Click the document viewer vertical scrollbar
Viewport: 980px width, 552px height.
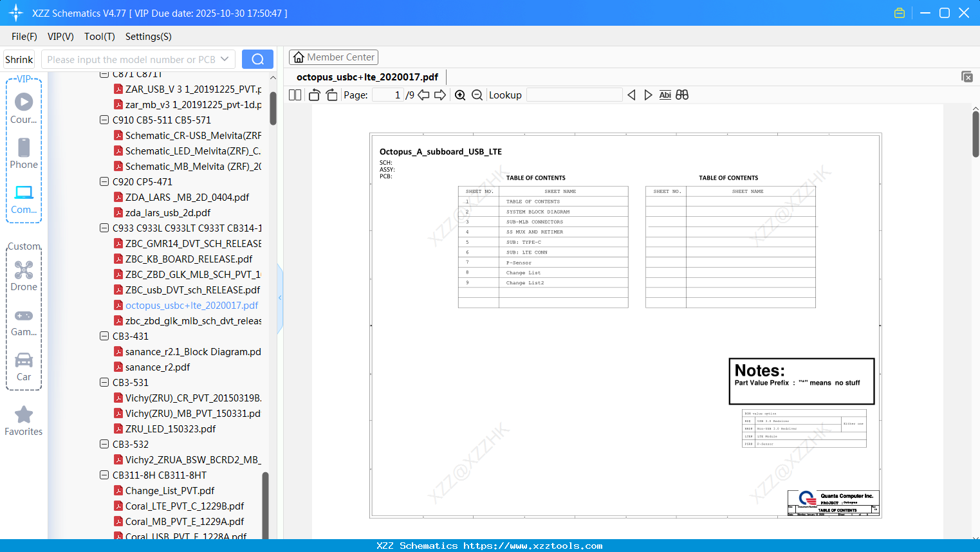975,134
